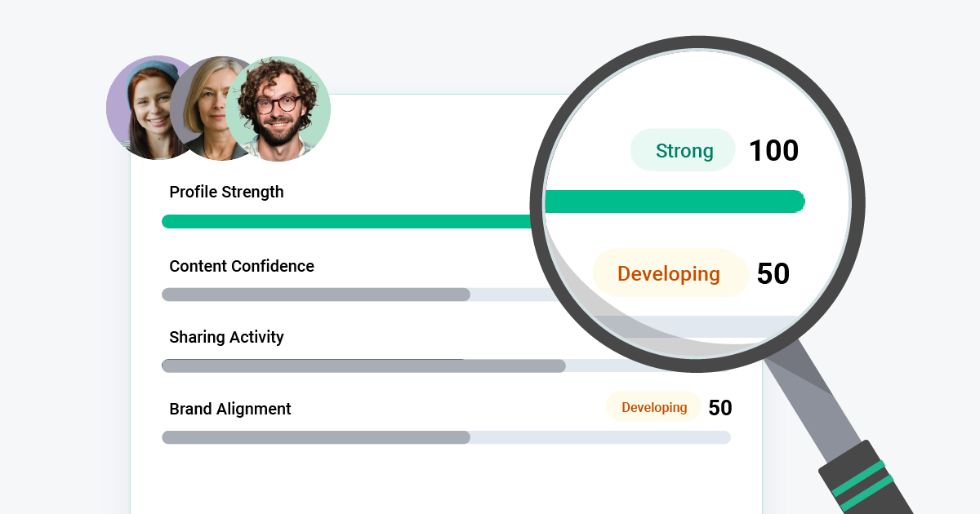Click the magnified Developing badge inside the lens
Image resolution: width=980 pixels, height=514 pixels.
[669, 274]
